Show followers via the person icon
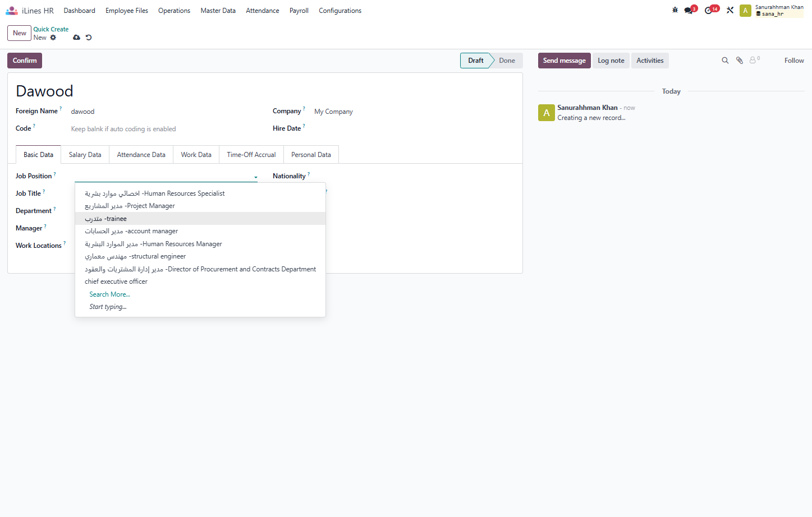 754,60
